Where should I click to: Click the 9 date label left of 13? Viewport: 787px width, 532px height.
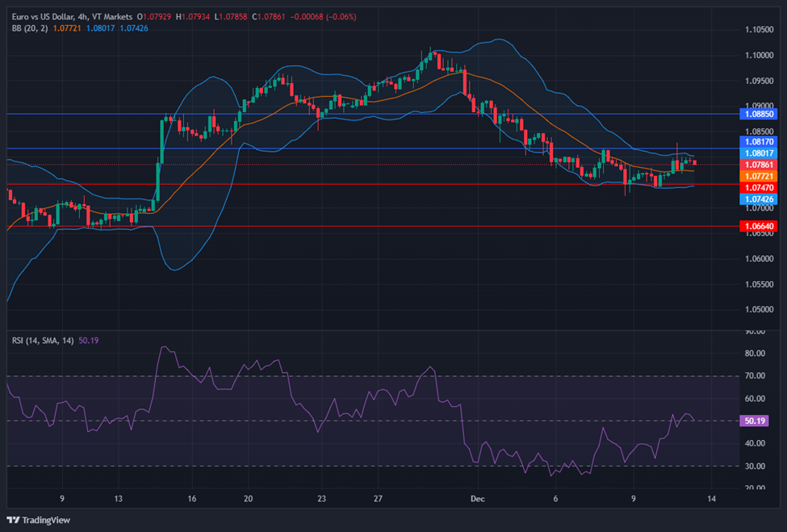coord(61,498)
